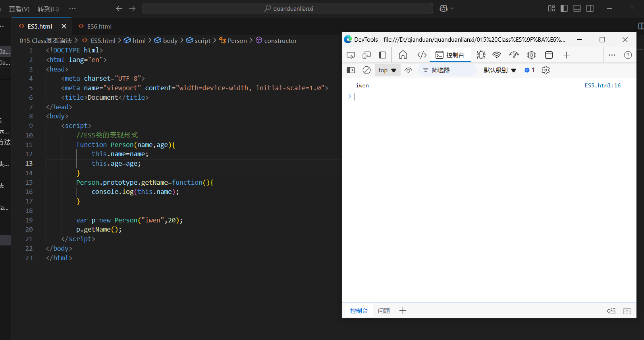Toggle DevTools sidebar dock icon

click(383, 55)
